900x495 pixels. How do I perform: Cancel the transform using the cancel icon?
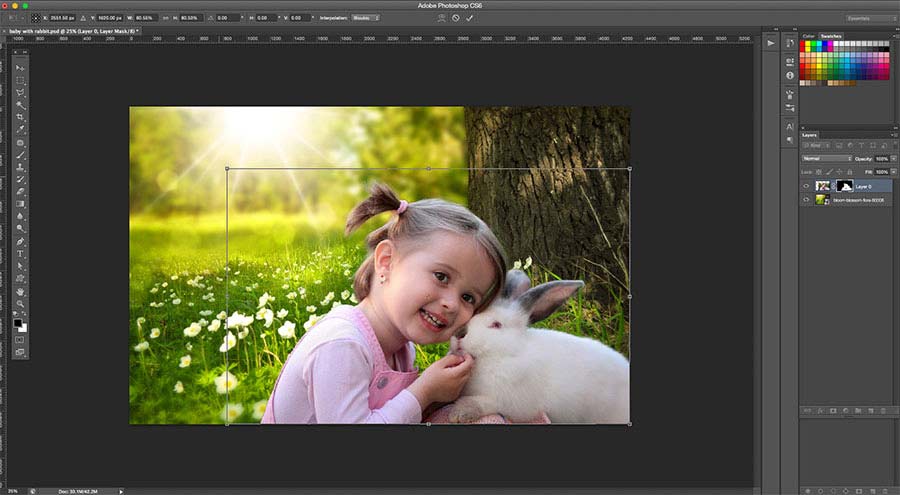[456, 17]
